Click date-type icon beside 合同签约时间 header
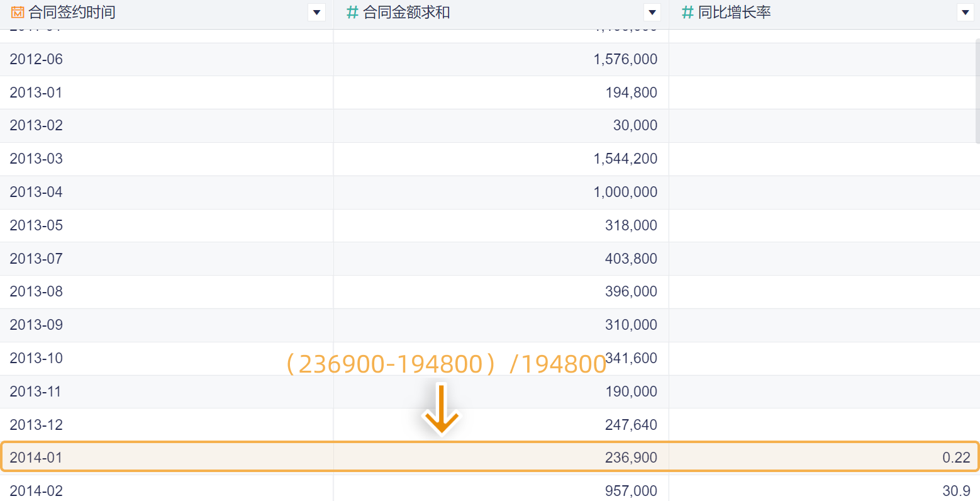Screen dimensions: 980x501 pyautogui.click(x=18, y=13)
